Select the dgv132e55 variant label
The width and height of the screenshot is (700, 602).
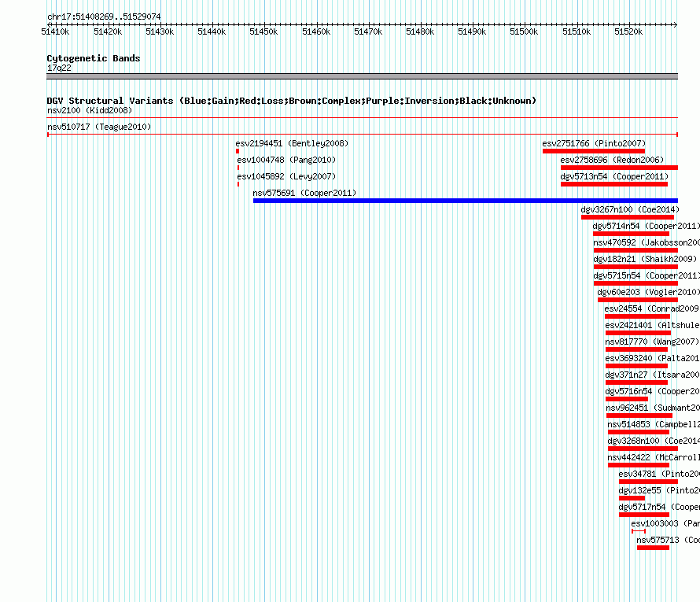(x=659, y=490)
